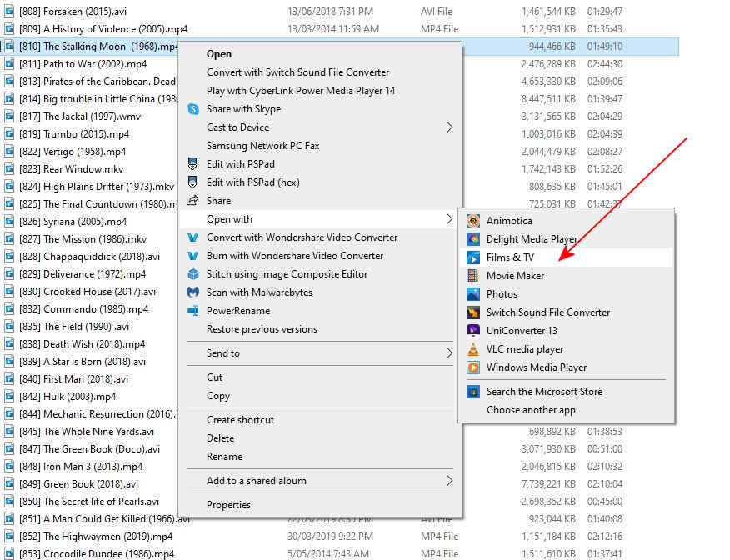Click the length value 02:12:16
The height and width of the screenshot is (560, 730).
point(605,537)
